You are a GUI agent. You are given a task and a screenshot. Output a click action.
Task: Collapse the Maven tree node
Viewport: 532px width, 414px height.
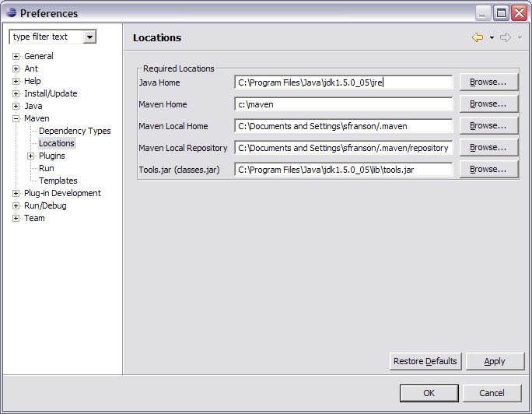point(16,119)
